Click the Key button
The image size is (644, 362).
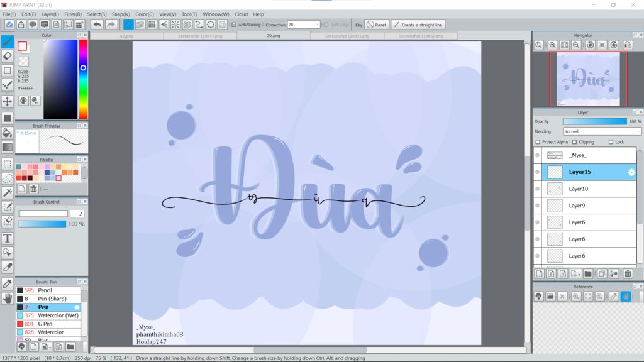click(358, 25)
